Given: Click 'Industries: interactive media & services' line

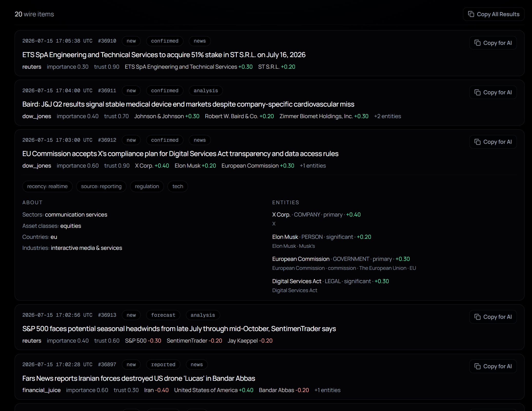Looking at the screenshot, I should (72, 248).
